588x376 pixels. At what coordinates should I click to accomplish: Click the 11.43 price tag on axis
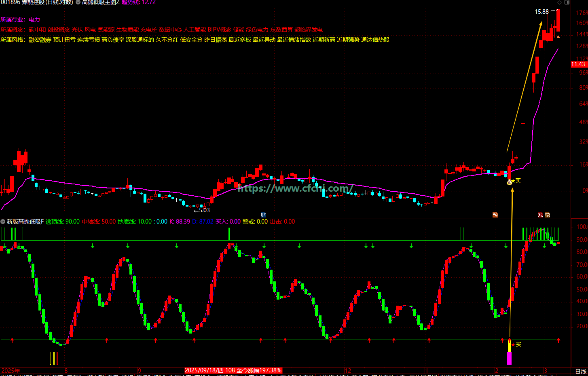tap(578, 64)
